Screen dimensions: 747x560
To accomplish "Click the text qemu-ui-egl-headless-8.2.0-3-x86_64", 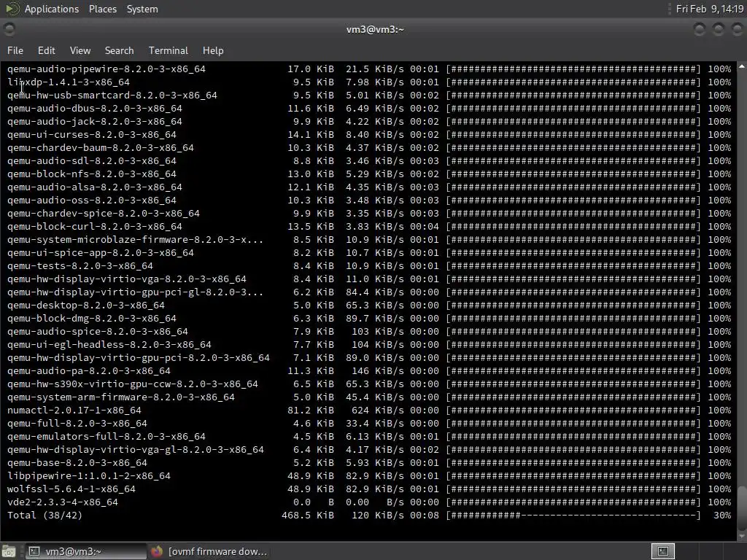I will tap(109, 345).
